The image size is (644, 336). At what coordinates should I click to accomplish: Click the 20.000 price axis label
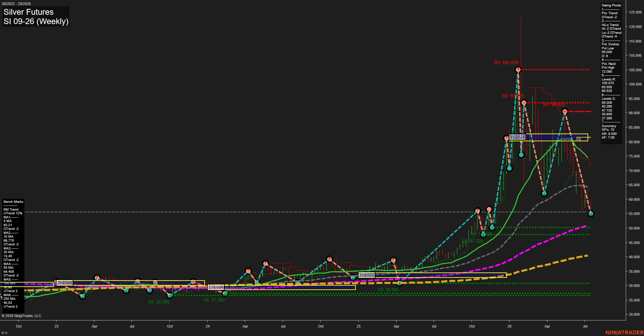coord(634,315)
